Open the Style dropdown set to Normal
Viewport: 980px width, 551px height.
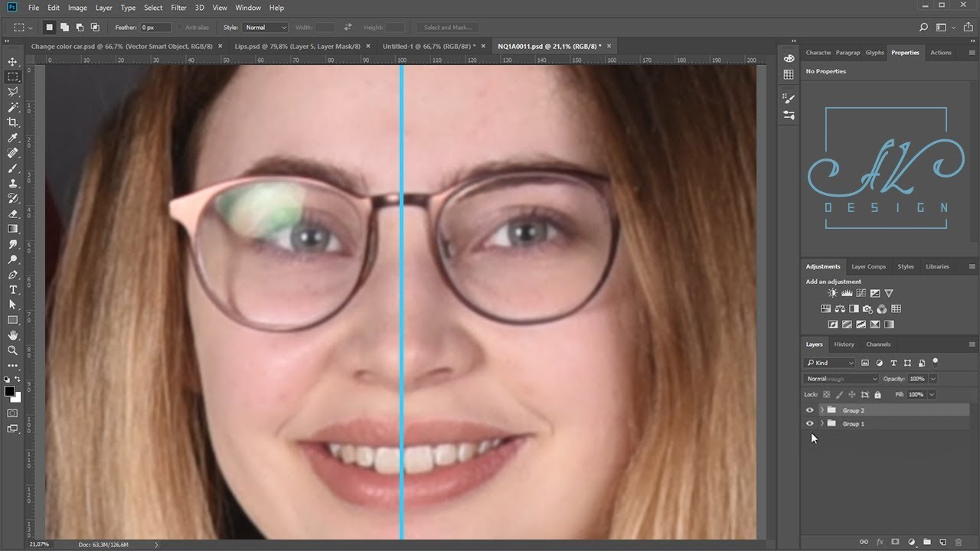(x=265, y=28)
